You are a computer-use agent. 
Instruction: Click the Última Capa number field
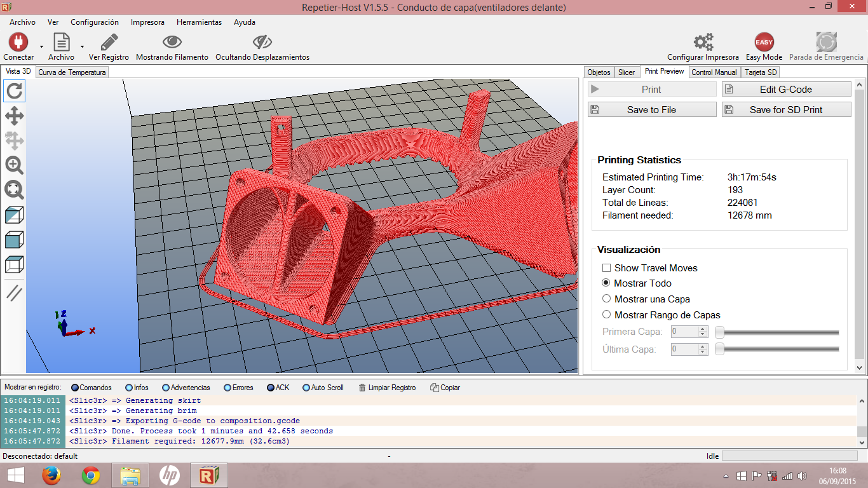(x=684, y=349)
